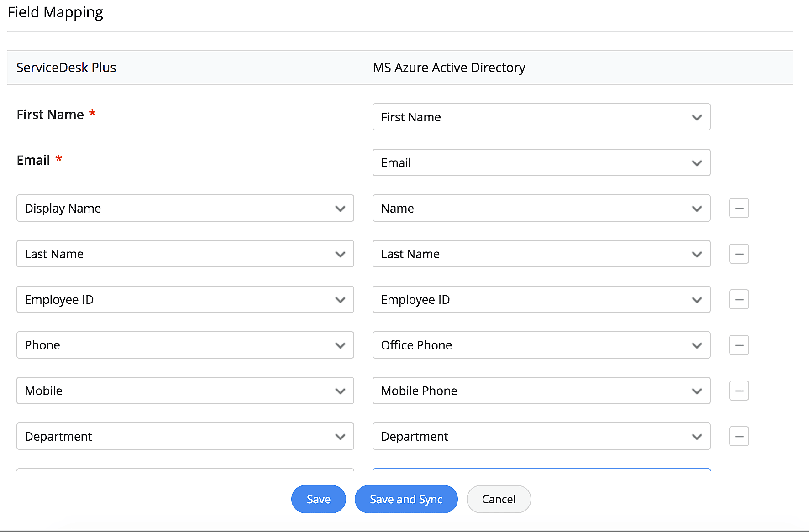Click the Save button
The image size is (809, 532).
(x=318, y=499)
